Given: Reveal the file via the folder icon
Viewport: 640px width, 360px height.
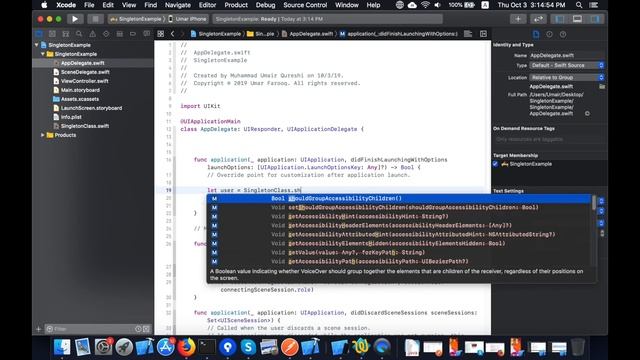Looking at the screenshot, I should coord(602,87).
